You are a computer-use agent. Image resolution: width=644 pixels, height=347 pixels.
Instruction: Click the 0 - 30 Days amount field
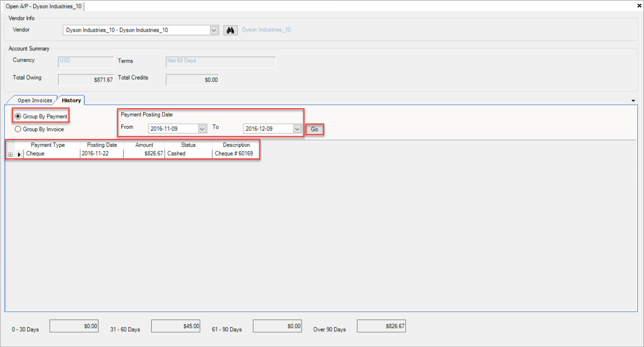pos(74,326)
